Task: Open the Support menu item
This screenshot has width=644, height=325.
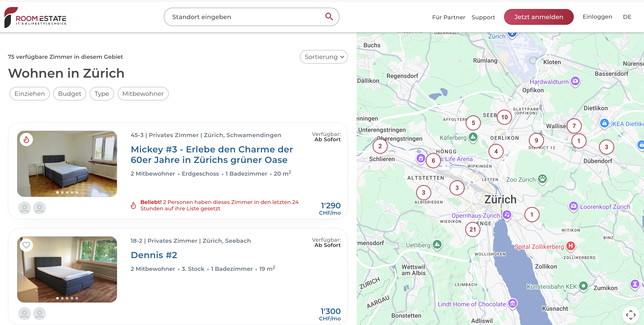Action: pos(483,17)
